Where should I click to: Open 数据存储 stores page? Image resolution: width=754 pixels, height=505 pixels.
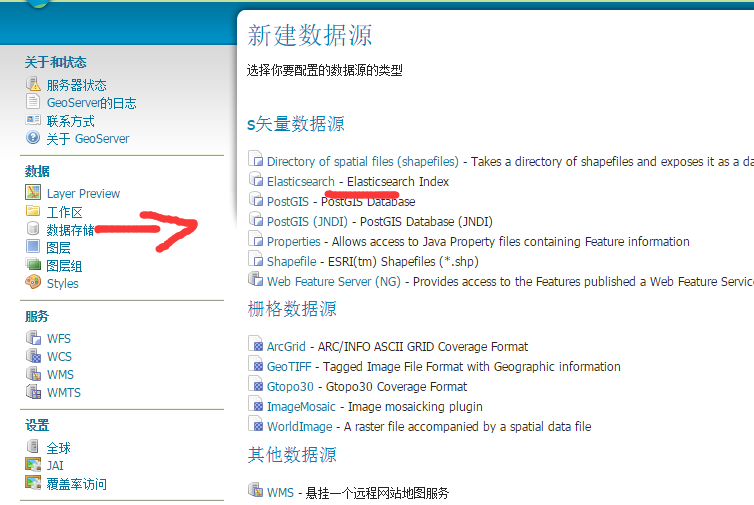pos(70,230)
